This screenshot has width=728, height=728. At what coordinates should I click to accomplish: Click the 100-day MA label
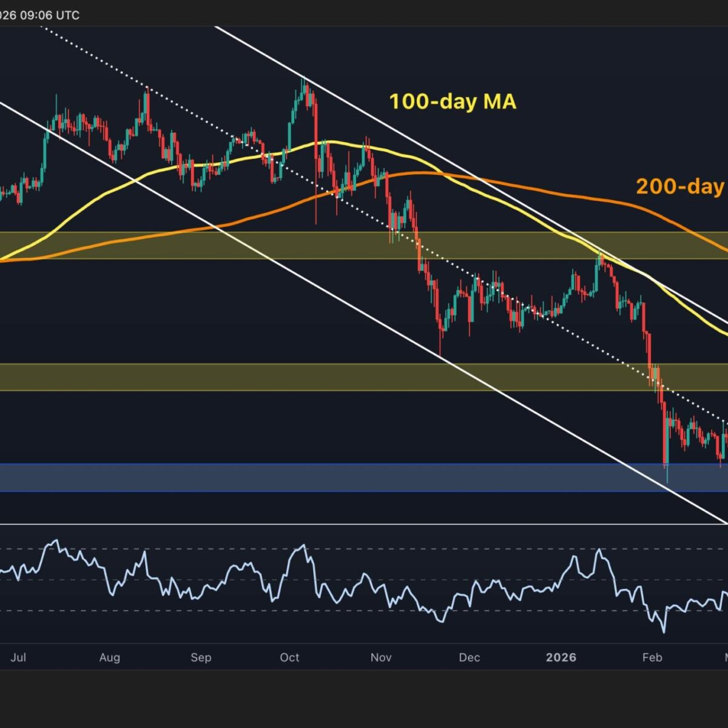coord(452,101)
